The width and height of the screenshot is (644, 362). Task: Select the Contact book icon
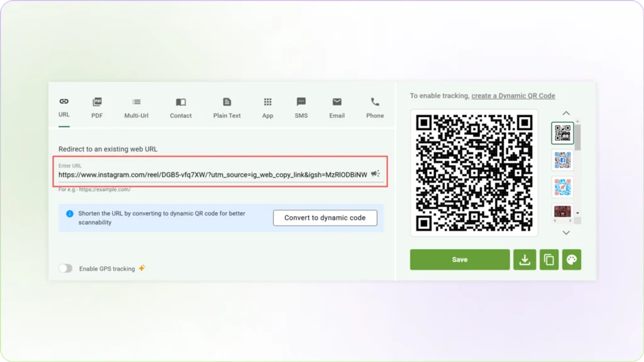click(181, 102)
